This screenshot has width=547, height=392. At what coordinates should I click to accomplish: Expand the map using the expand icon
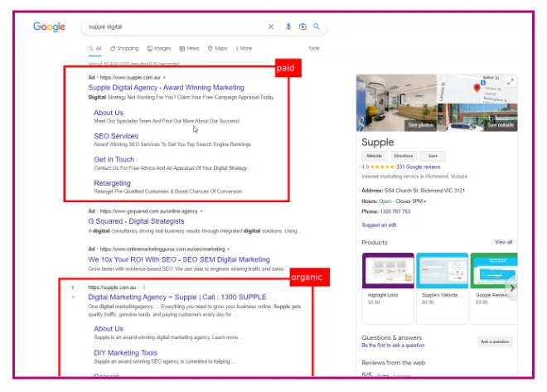pyautogui.click(x=510, y=82)
